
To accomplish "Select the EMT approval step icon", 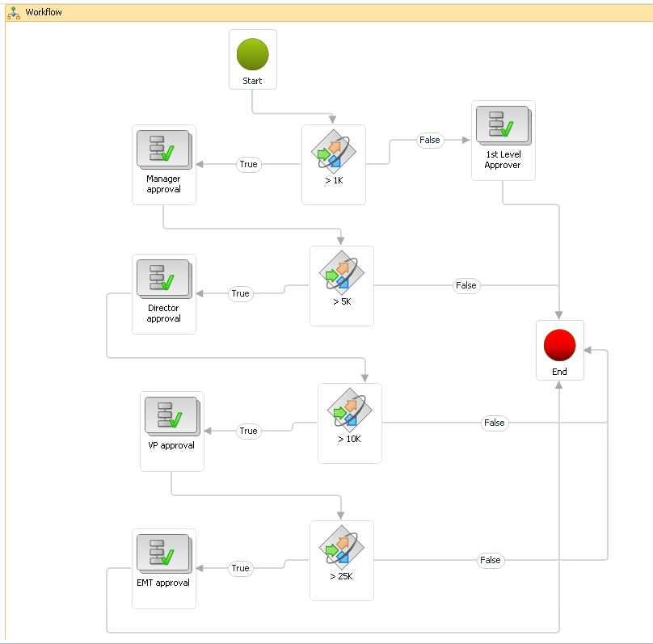I will tap(163, 554).
